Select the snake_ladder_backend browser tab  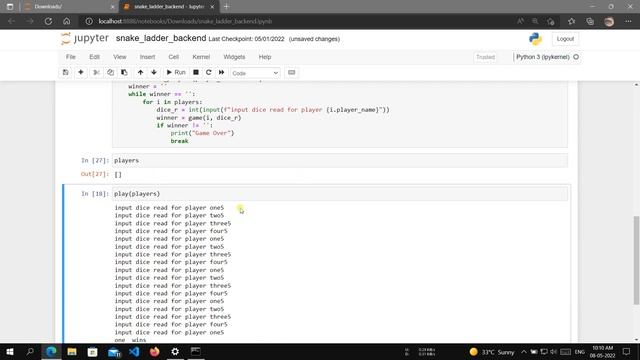[x=169, y=7]
